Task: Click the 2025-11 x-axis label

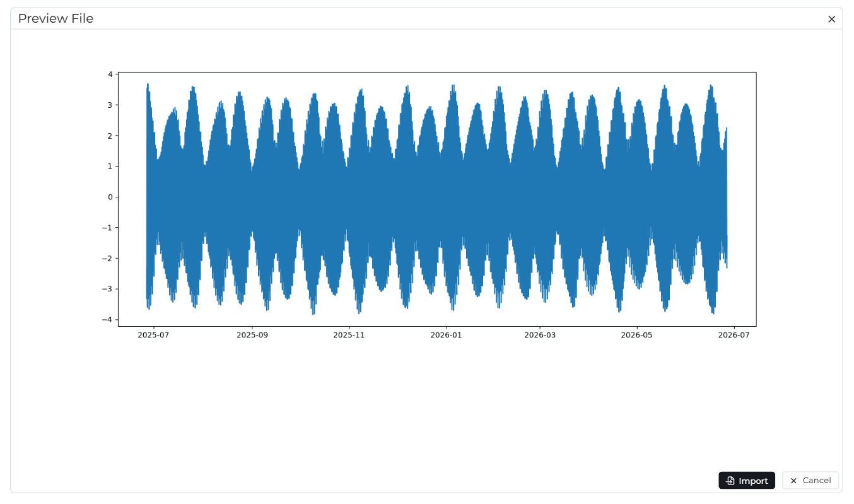Action: coord(349,335)
